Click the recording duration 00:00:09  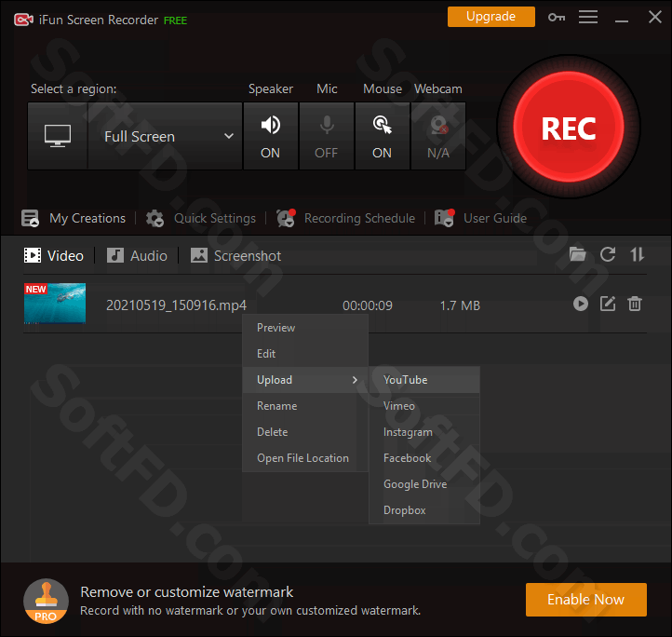368,305
